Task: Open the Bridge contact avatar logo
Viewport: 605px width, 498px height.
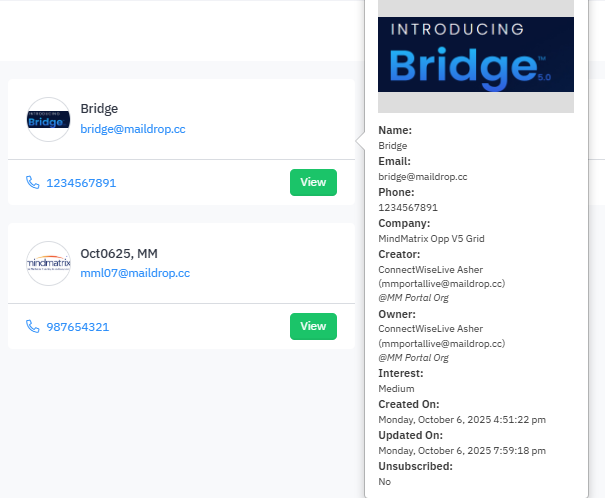Action: tap(48, 119)
